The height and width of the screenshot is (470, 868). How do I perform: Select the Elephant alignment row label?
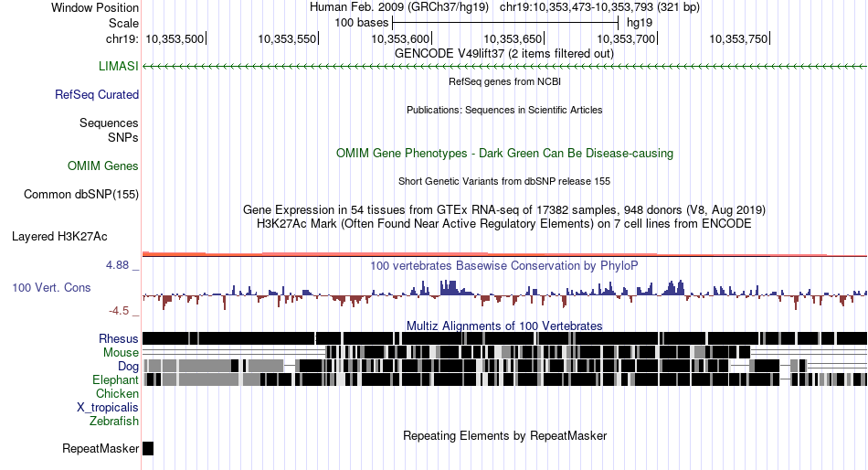(115, 379)
